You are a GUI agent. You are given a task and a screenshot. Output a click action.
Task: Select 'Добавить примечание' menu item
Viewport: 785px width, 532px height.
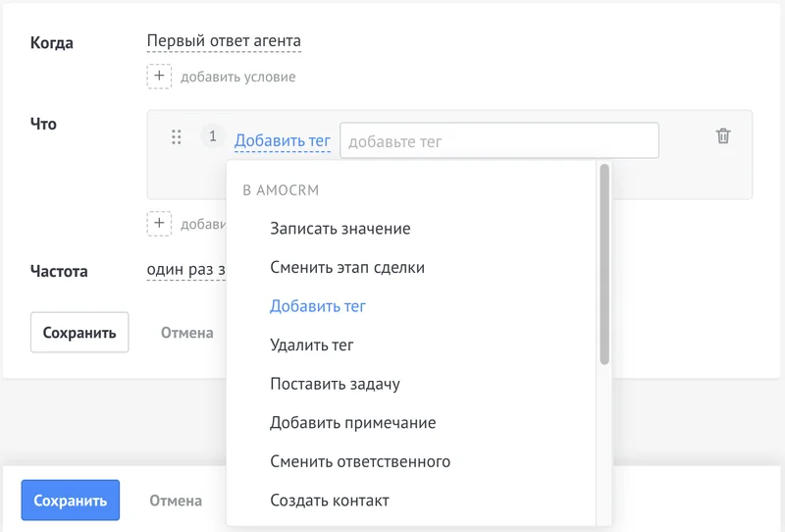352,423
